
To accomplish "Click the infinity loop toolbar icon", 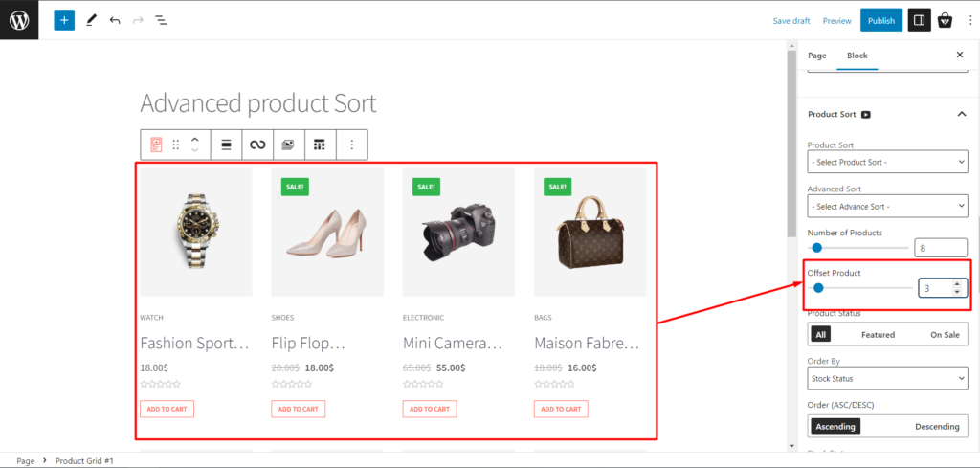I will [x=257, y=145].
